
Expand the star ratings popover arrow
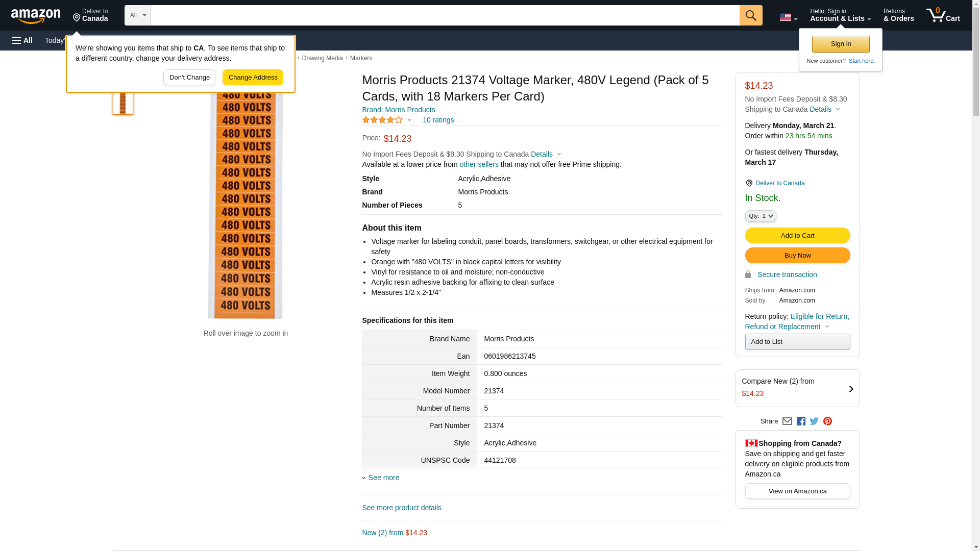tap(409, 120)
